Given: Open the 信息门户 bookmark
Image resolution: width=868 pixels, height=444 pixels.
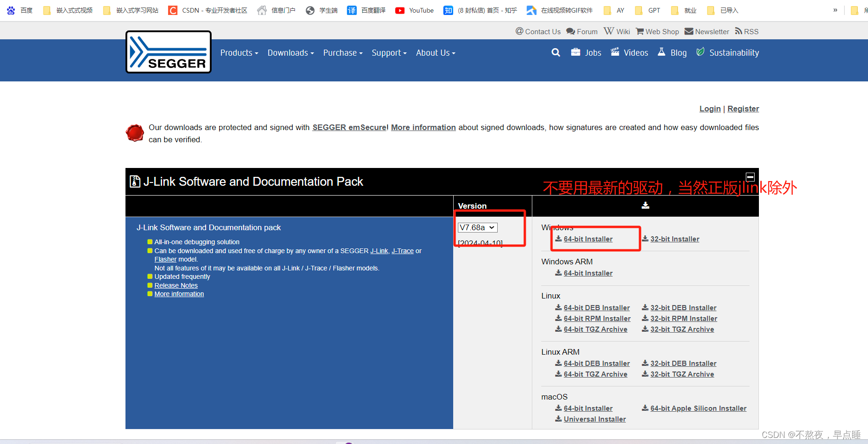Looking at the screenshot, I should (x=277, y=10).
